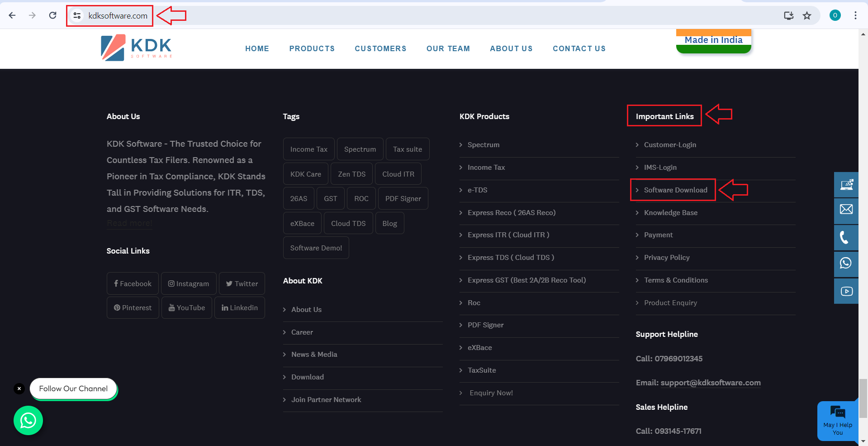Open the Join Partner Network link

pyautogui.click(x=326, y=399)
